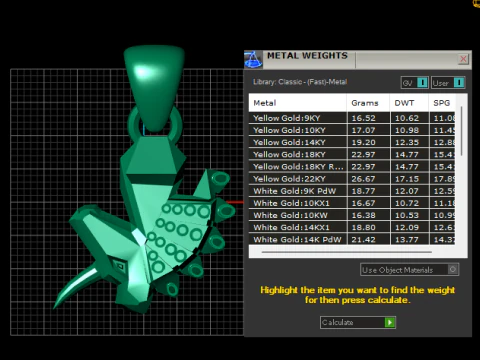Enable the Use Object Materials checkbox

(x=452, y=269)
